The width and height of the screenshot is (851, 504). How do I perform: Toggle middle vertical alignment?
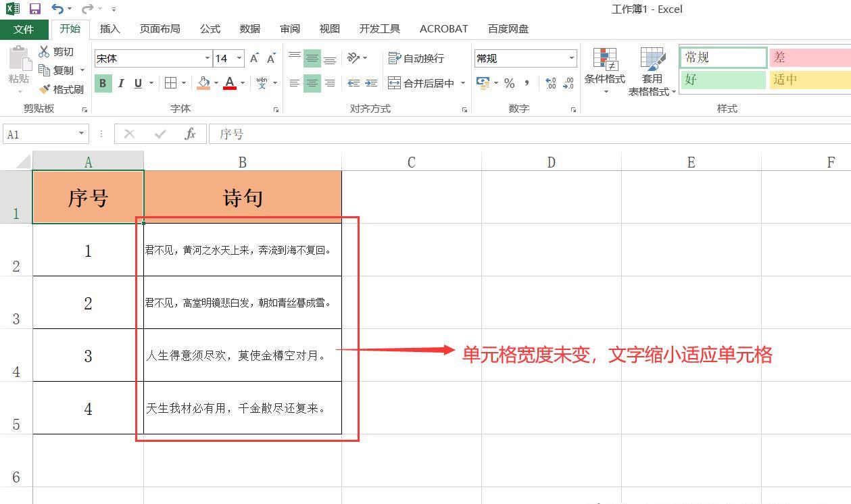click(312, 59)
